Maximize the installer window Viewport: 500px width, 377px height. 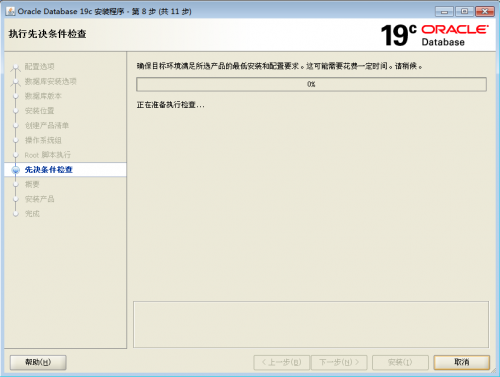(464, 12)
